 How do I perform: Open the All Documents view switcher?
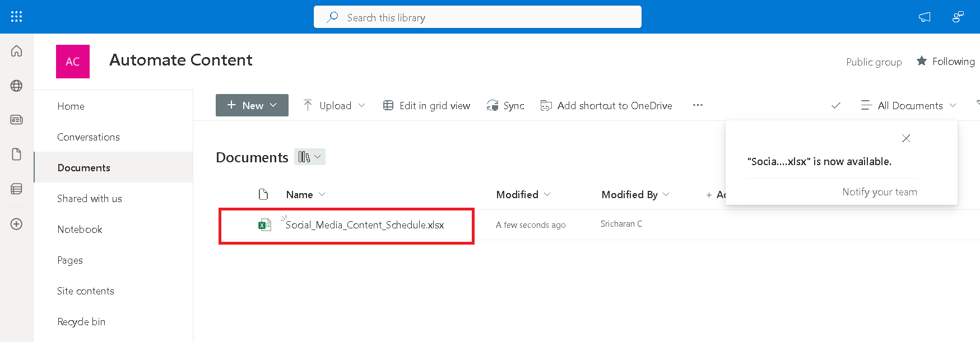[909, 105]
